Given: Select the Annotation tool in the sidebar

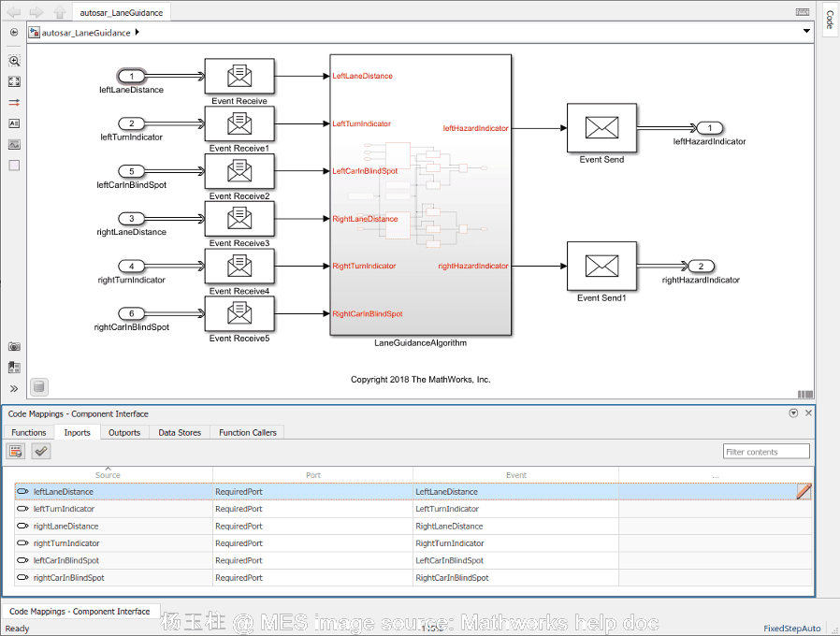Looking at the screenshot, I should pos(14,123).
